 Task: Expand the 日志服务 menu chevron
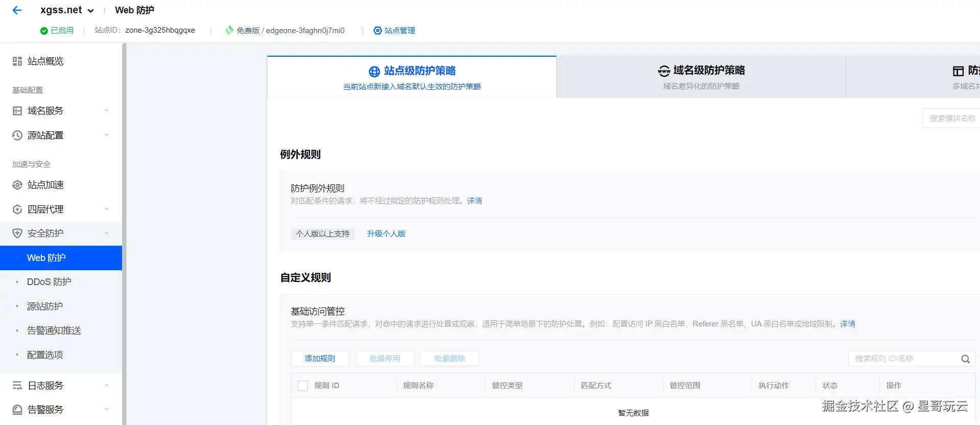[x=107, y=385]
